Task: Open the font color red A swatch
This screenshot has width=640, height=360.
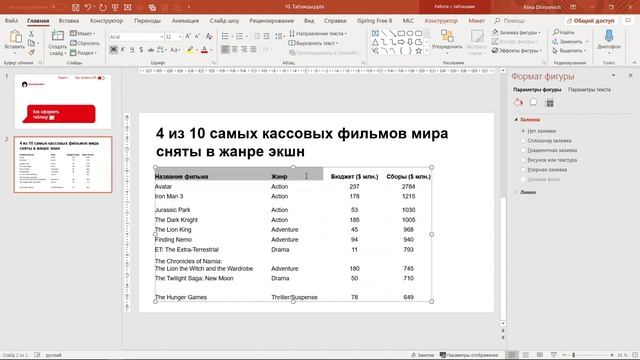Action: click(x=204, y=50)
